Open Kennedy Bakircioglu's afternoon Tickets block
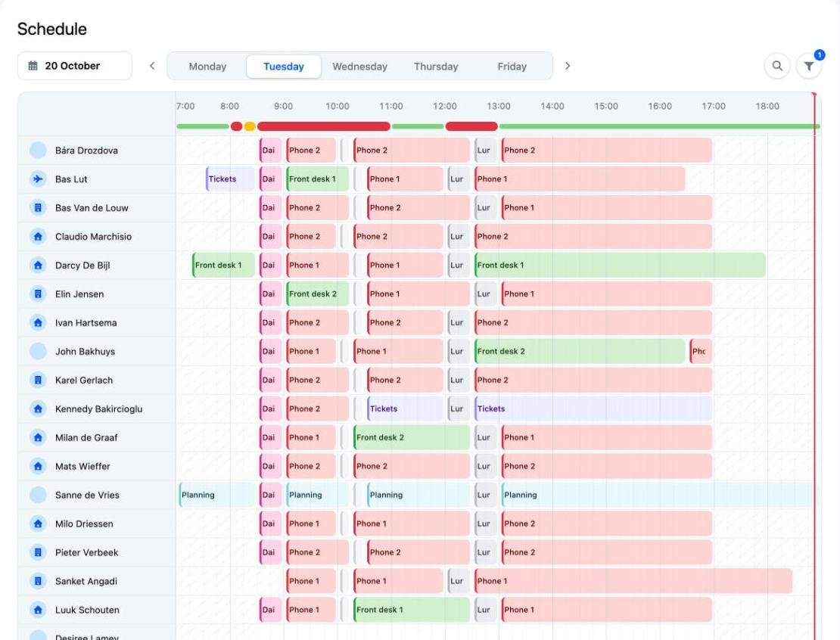Image resolution: width=840 pixels, height=640 pixels. point(593,409)
